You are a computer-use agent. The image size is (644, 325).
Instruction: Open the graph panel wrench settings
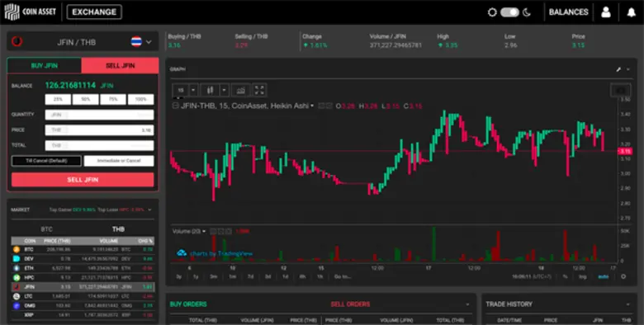click(618, 69)
